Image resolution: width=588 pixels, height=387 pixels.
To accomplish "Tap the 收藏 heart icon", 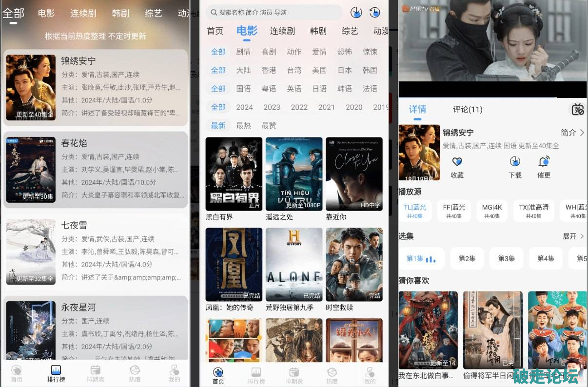I will click(x=457, y=162).
